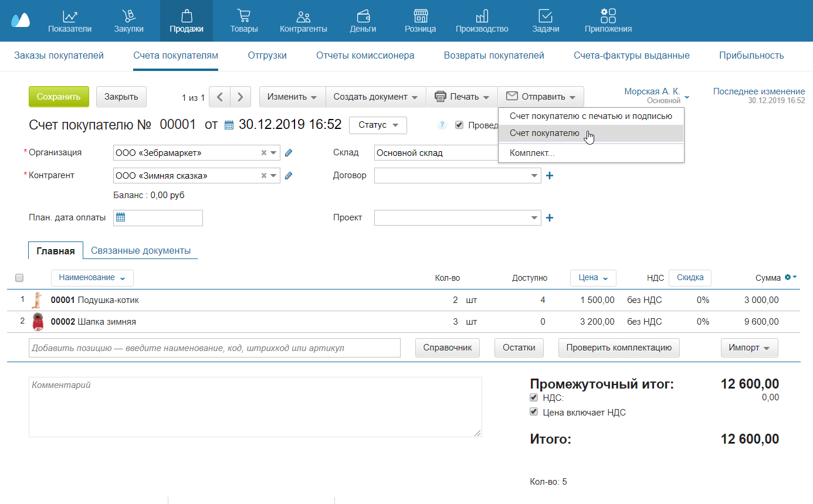Expand the Статус dropdown
This screenshot has width=813, height=504.
point(378,125)
